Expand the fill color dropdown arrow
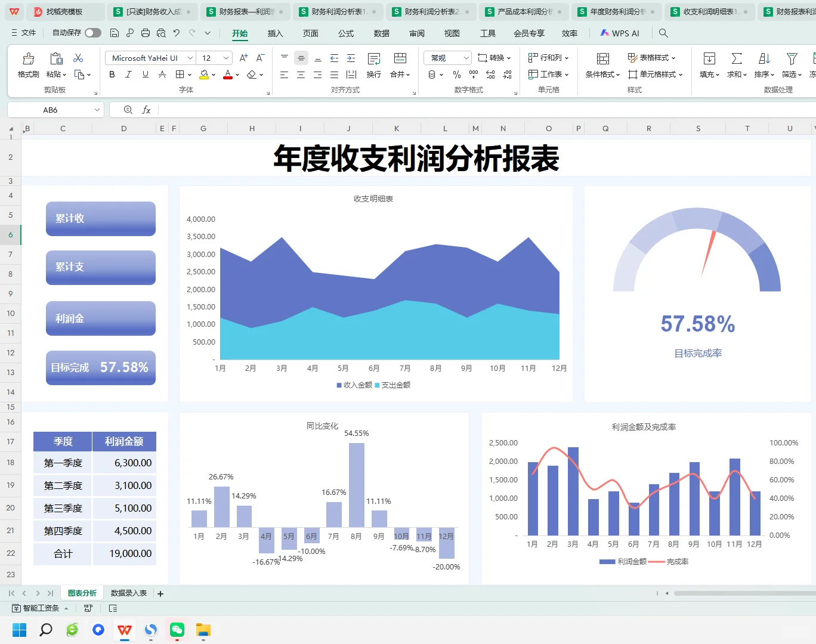 [214, 75]
